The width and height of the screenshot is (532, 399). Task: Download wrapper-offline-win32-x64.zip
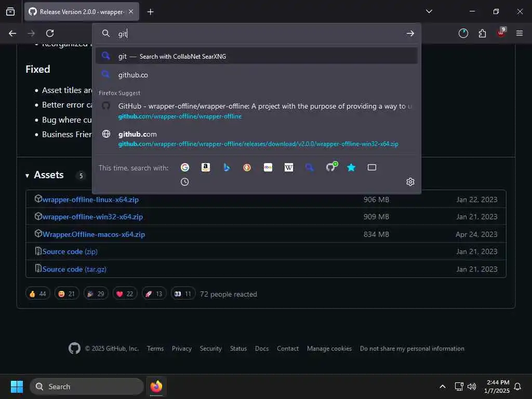[92, 217]
